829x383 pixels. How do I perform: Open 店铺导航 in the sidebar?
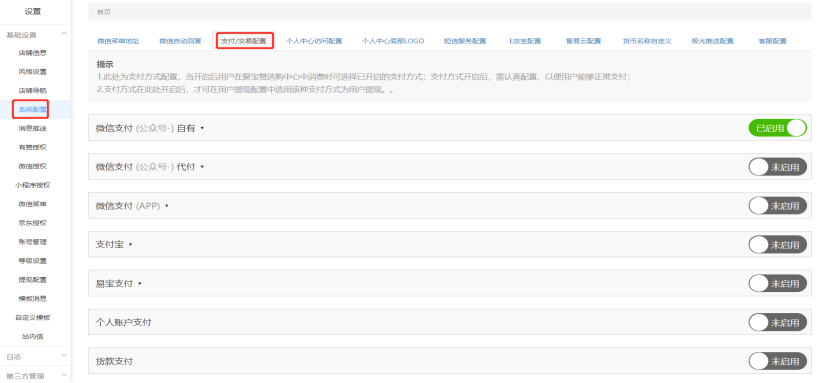coord(33,90)
